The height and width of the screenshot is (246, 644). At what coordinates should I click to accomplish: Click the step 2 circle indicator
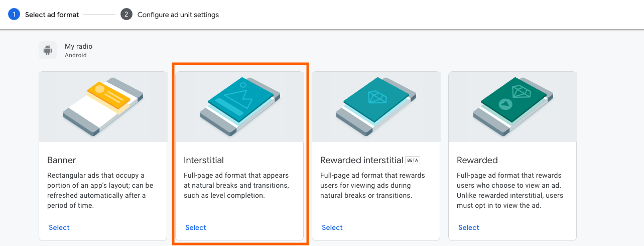pos(126,15)
